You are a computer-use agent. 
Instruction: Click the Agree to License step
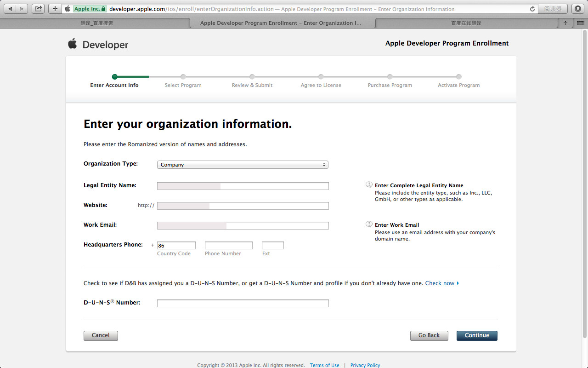pyautogui.click(x=321, y=81)
